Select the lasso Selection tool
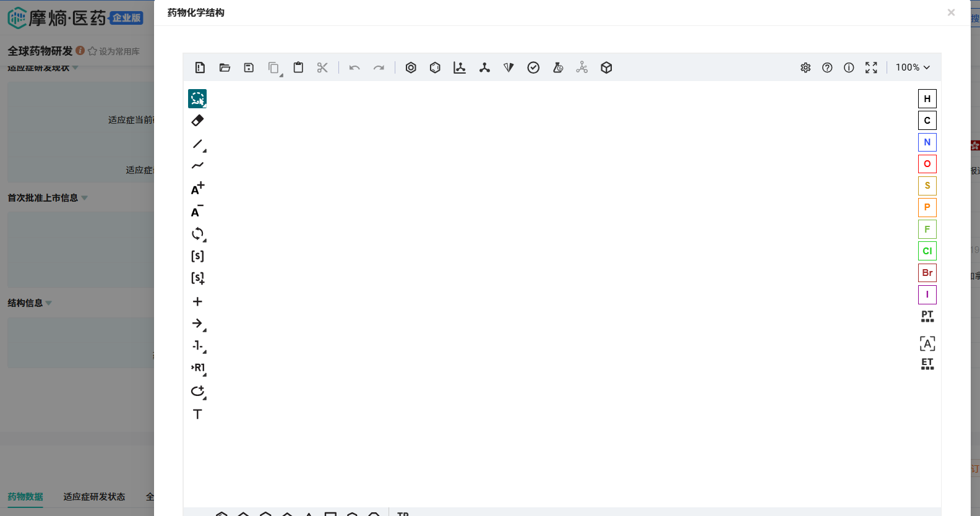The height and width of the screenshot is (516, 980). pyautogui.click(x=197, y=98)
